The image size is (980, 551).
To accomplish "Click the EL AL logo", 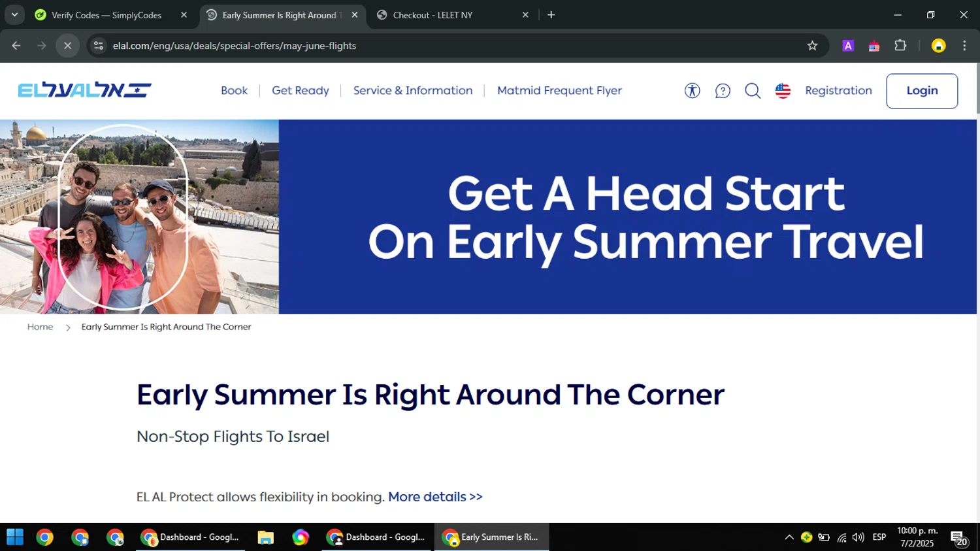I will [x=85, y=90].
